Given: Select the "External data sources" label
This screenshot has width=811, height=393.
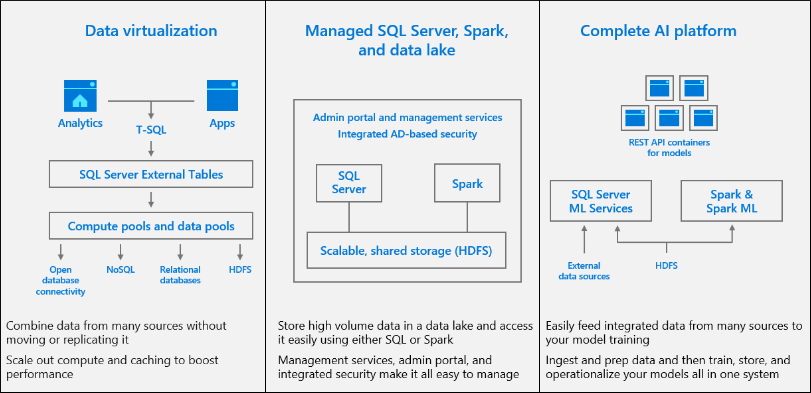Looking at the screenshot, I should coord(584,270).
